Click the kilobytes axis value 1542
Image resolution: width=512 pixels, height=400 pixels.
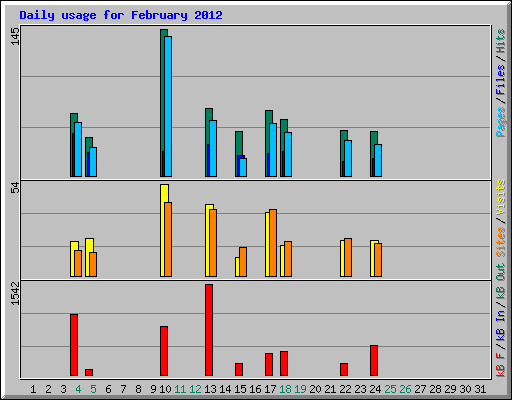coord(15,293)
